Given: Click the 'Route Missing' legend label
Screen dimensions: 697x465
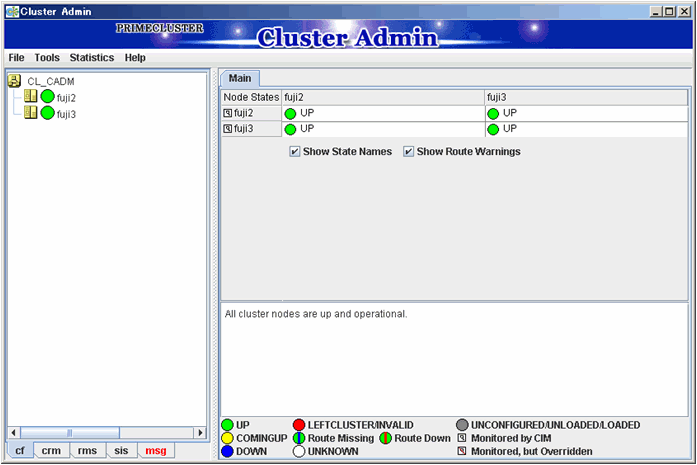Looking at the screenshot, I should 341,438.
